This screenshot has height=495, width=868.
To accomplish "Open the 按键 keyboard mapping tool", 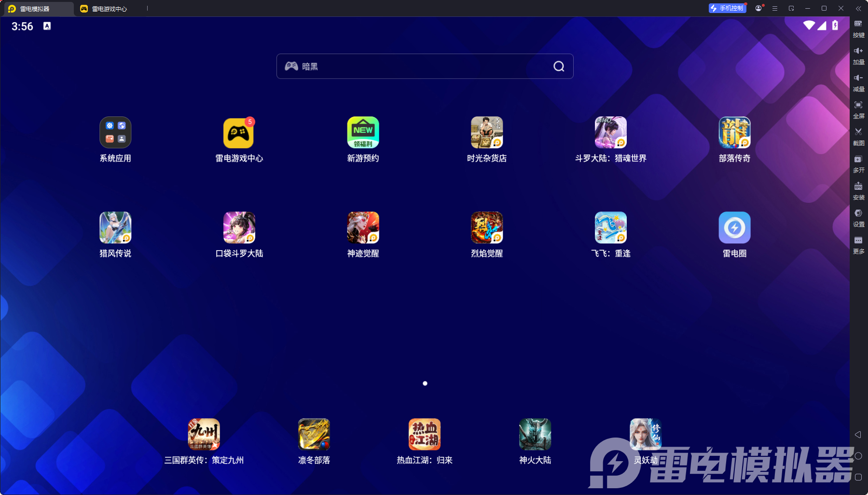I will point(858,28).
